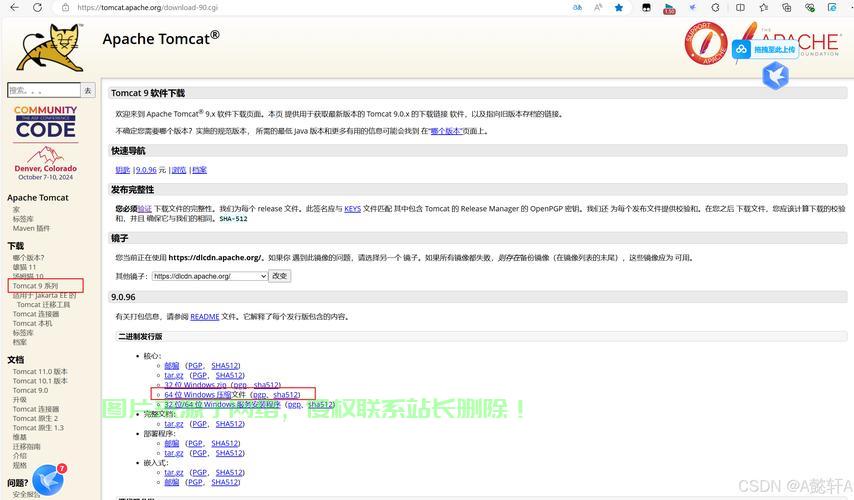Open the extension icon with red 1.50 badge

point(669,8)
